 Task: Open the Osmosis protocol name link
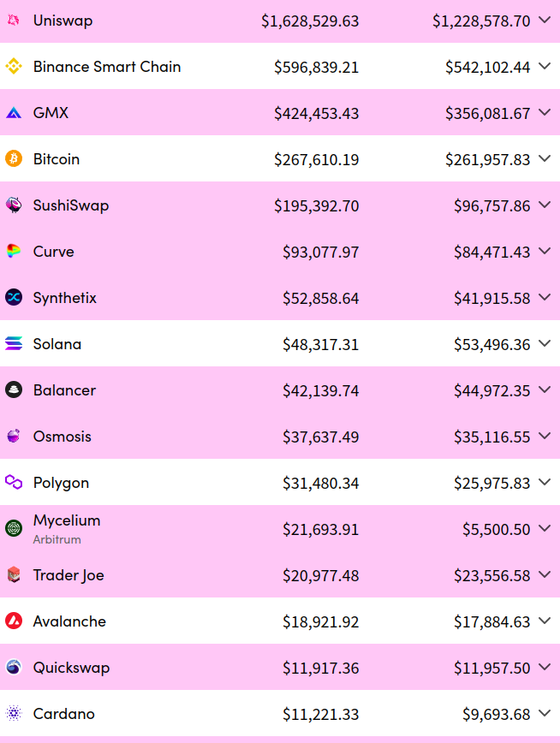click(62, 437)
